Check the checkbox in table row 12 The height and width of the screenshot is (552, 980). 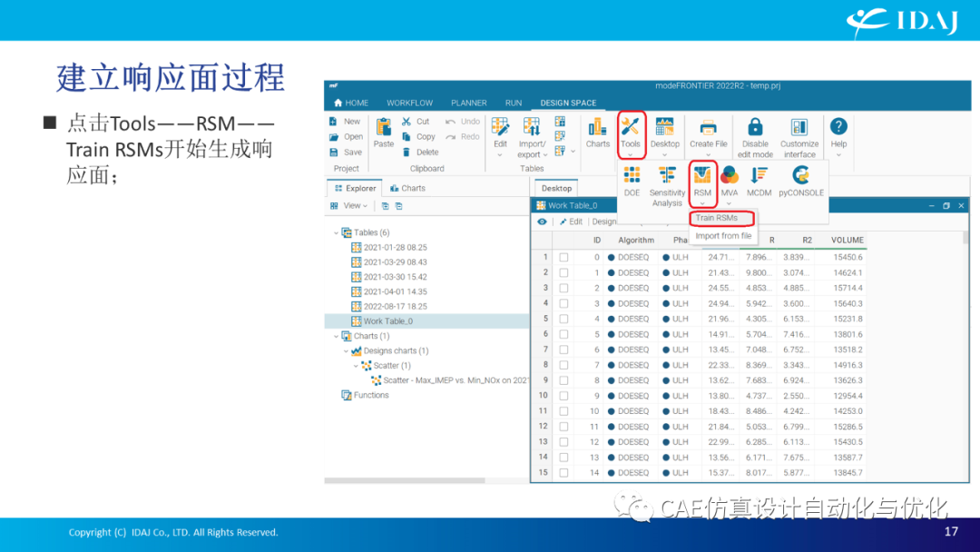(x=563, y=427)
